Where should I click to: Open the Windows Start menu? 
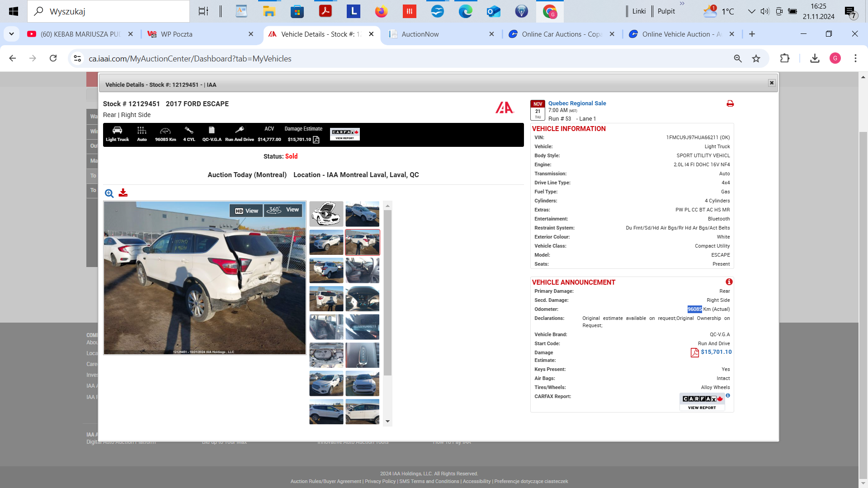point(14,11)
